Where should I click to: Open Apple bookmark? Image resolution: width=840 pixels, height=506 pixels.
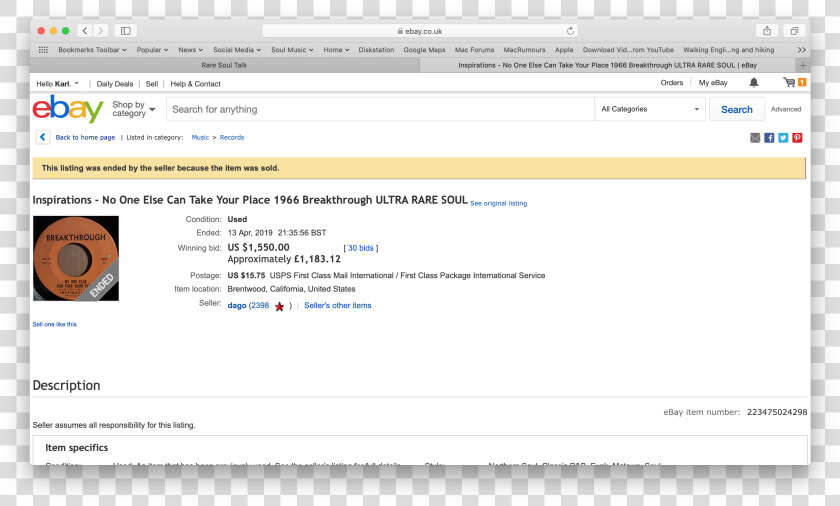tap(564, 50)
